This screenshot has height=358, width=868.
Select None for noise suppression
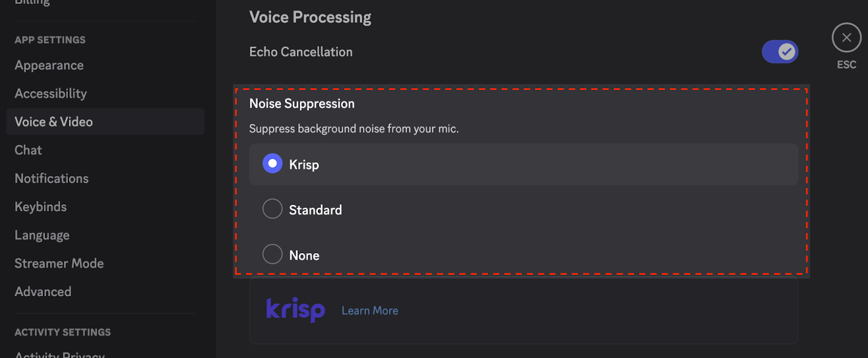pyautogui.click(x=272, y=254)
